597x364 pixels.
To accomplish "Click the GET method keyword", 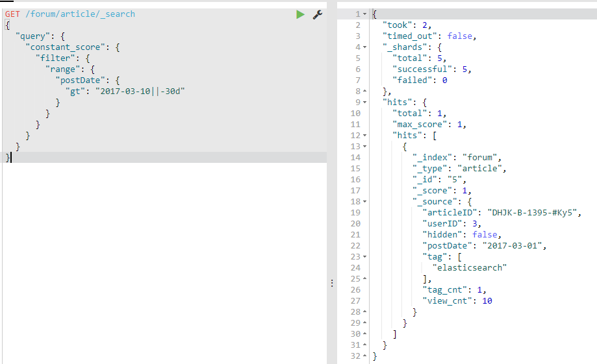I will [12, 14].
